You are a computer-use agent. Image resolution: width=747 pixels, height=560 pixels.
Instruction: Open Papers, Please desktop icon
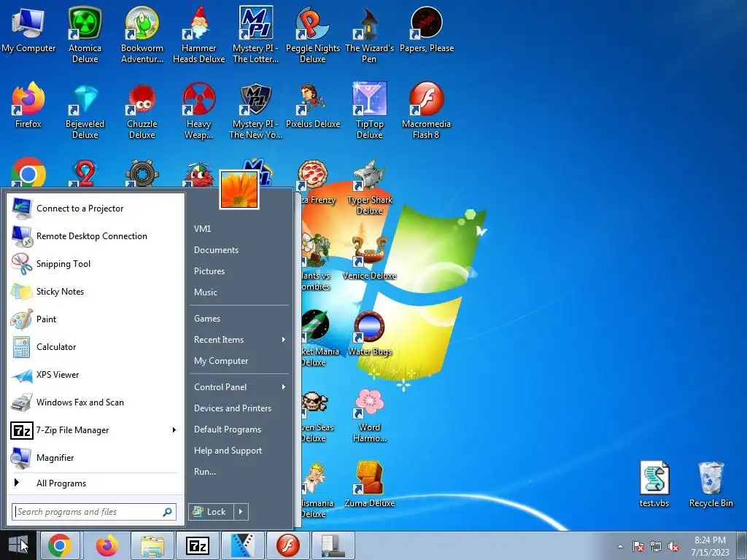click(426, 29)
